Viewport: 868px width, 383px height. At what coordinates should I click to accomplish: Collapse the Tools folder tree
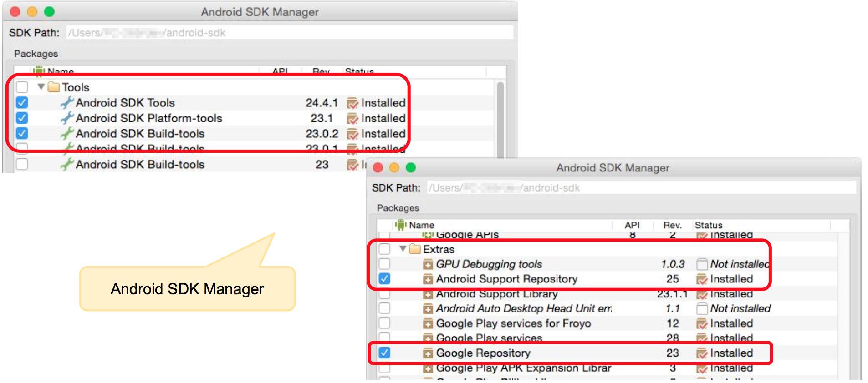[x=41, y=86]
